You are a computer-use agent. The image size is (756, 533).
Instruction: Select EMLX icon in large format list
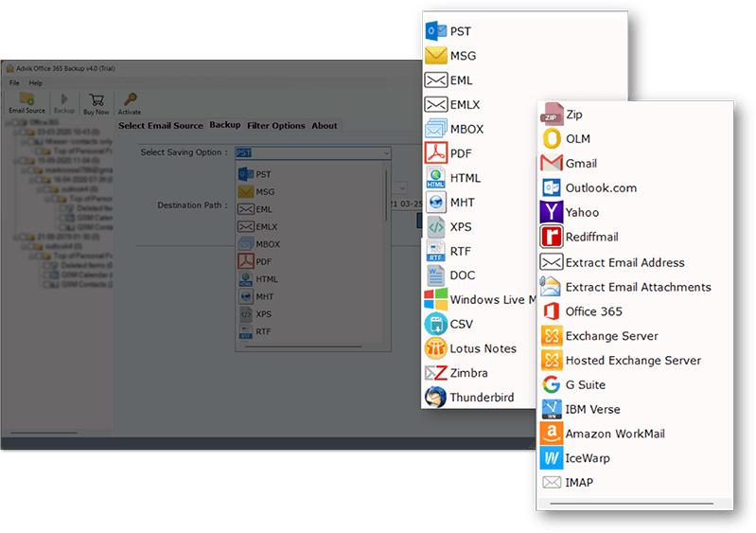pos(436,105)
